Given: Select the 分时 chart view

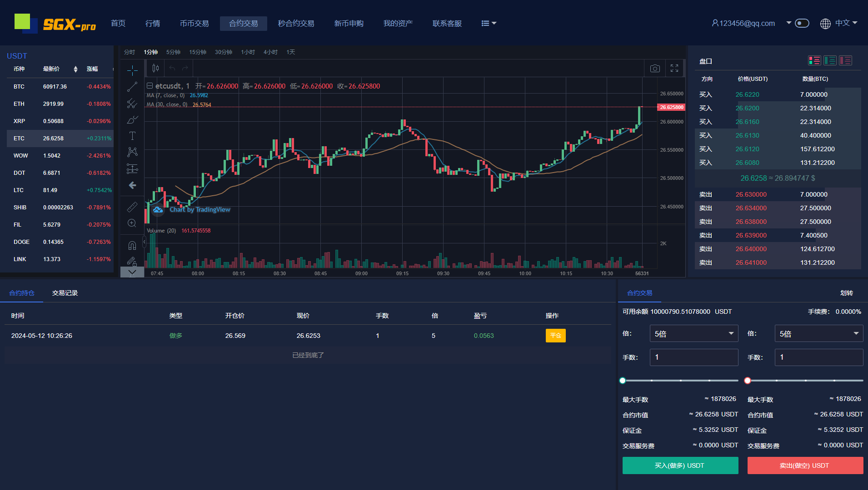Looking at the screenshot, I should (130, 52).
